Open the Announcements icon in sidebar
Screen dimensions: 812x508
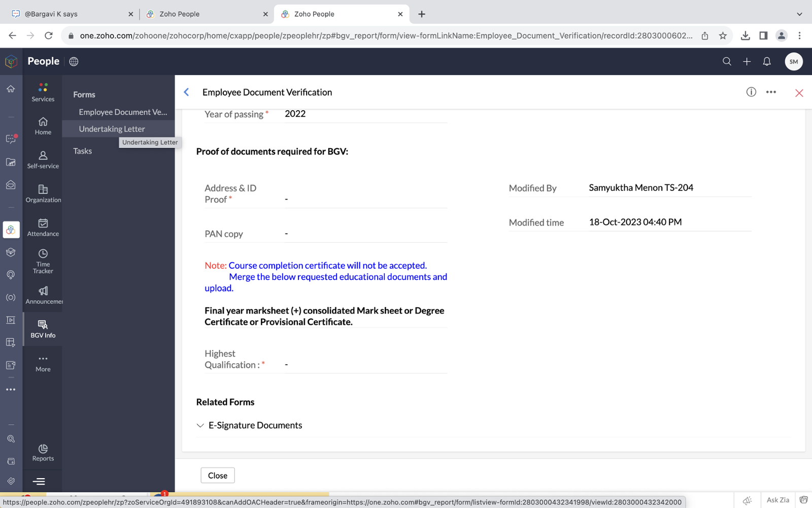point(43,295)
